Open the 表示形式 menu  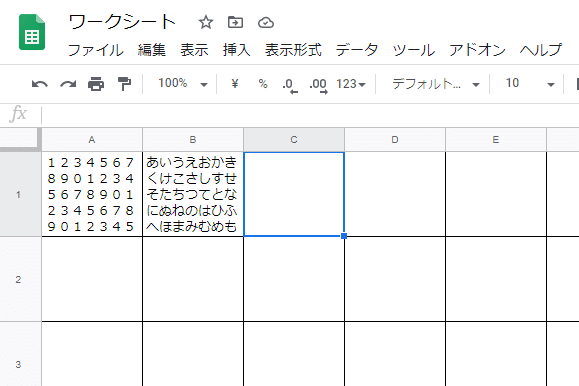(x=293, y=50)
